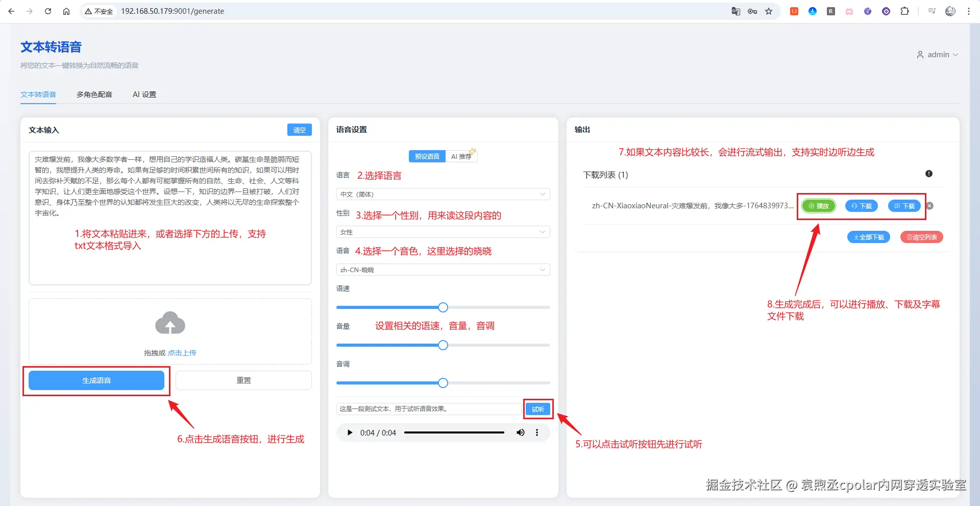Open the pink TV extension
Screen dimensions: 980x506
[x=849, y=11]
